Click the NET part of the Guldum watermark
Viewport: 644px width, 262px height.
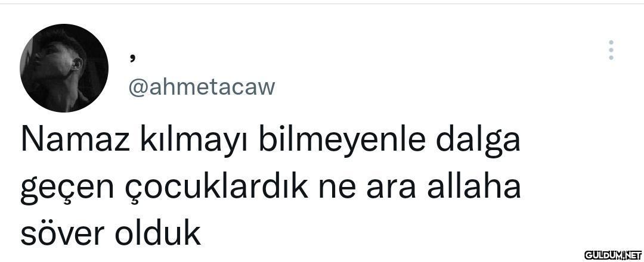[x=633, y=254]
